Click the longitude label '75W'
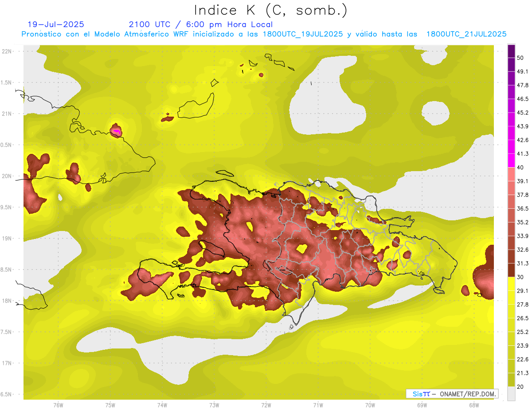Image resolution: width=532 pixels, height=411 pixels. tap(110, 405)
